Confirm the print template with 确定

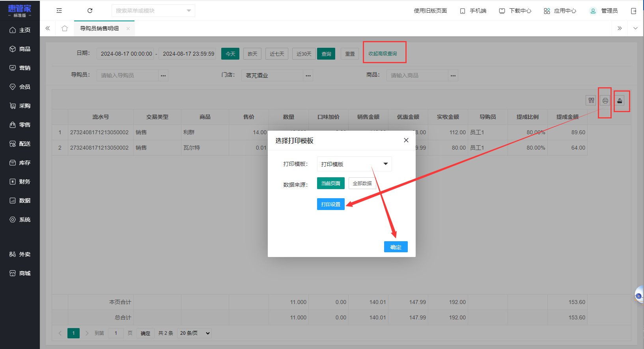(x=396, y=247)
